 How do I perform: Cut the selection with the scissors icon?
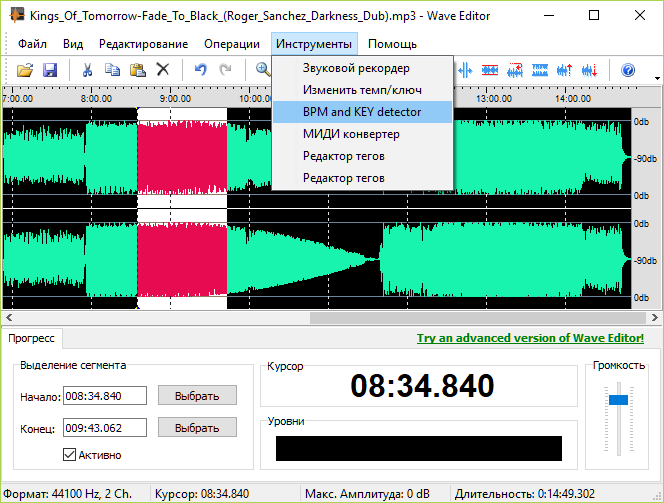click(87, 70)
